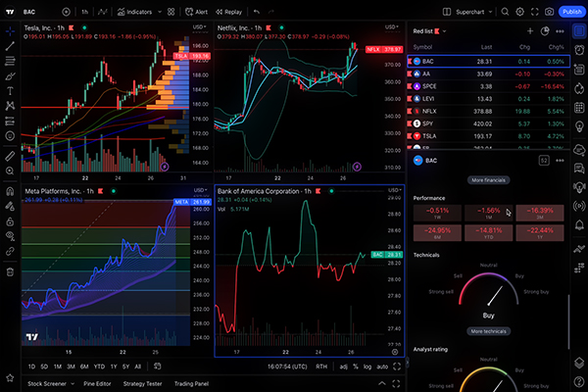
Task: Start bar Replay mode
Action: pyautogui.click(x=226, y=12)
